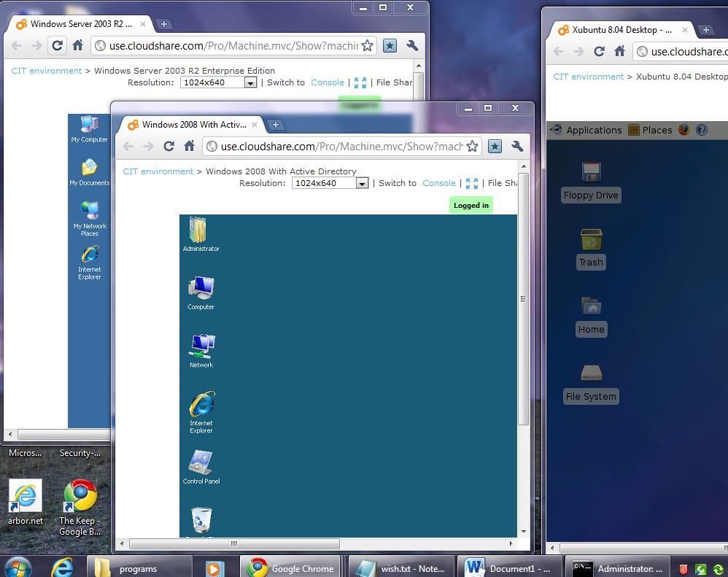Open wrench menu in Server 2003 Chrome window
The height and width of the screenshot is (577, 728).
[x=412, y=45]
